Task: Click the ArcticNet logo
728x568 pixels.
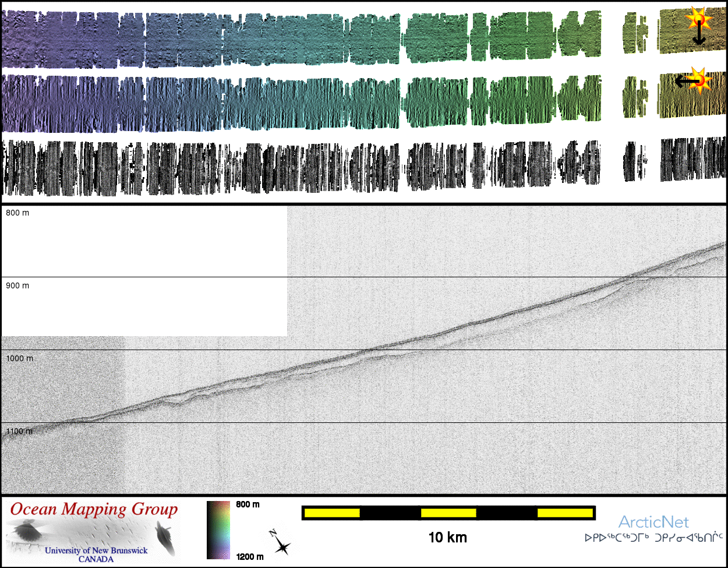Action: click(653, 521)
